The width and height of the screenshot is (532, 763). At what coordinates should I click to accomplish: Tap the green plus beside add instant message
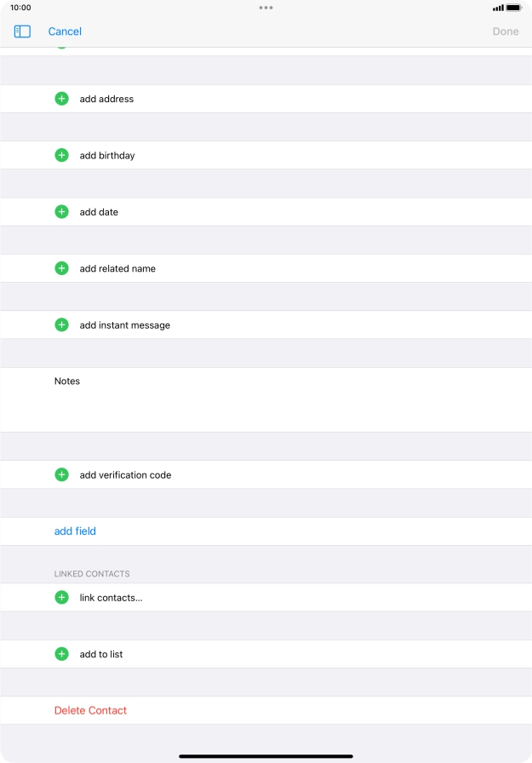(60, 324)
